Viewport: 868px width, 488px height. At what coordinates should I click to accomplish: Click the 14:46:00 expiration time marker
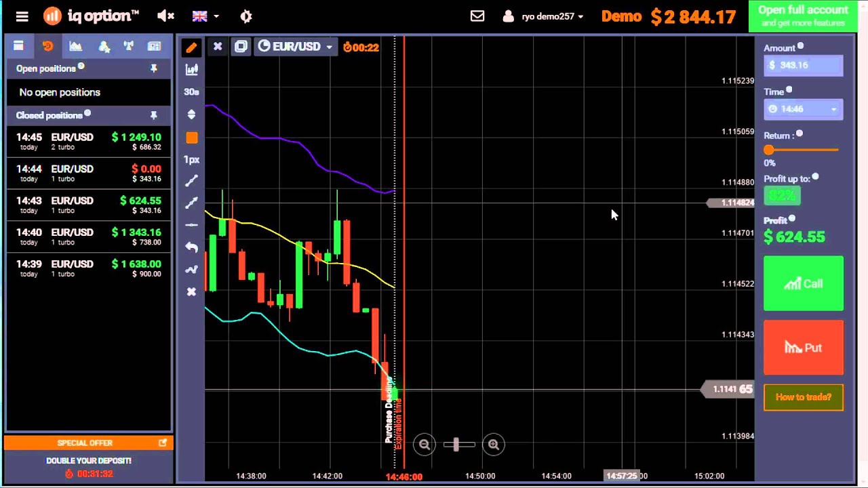click(404, 476)
